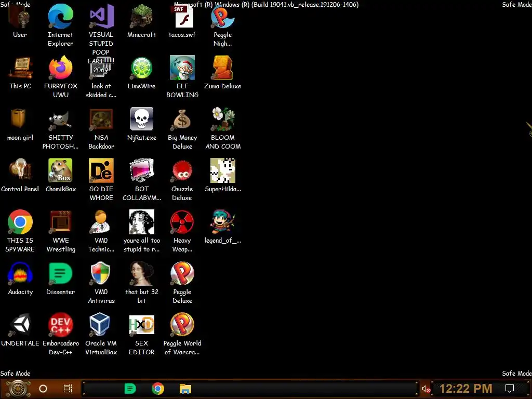Open the 'look at skidded c...' icon
The image size is (532, 399).
click(x=101, y=68)
